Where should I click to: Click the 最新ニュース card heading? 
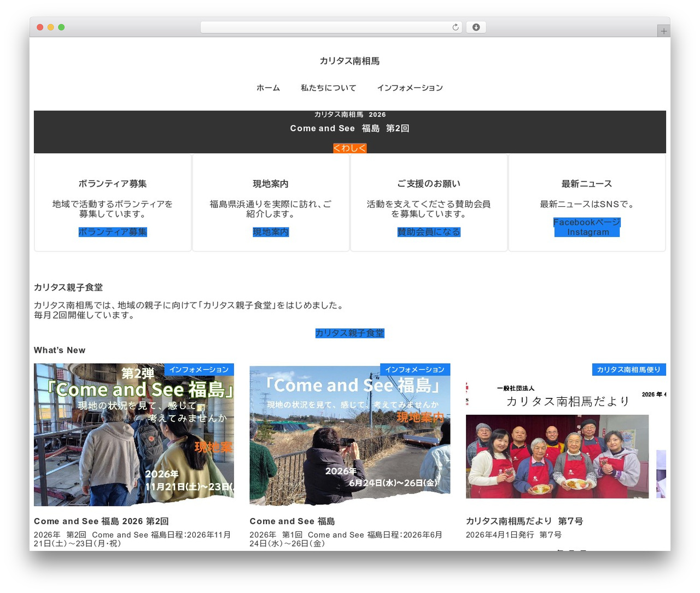(x=587, y=184)
